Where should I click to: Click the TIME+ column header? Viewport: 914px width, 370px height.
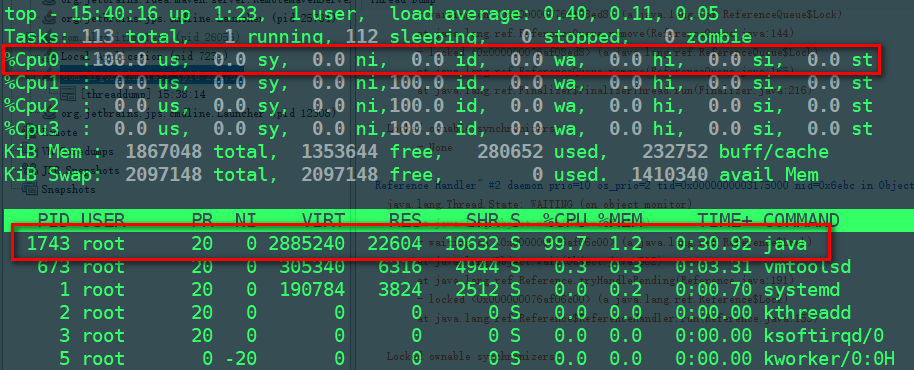724,221
